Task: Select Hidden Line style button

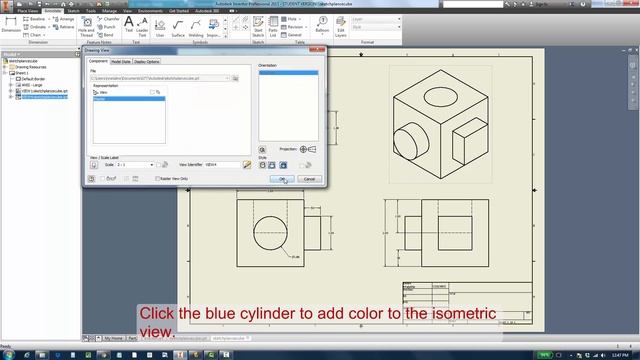Action: point(262,165)
